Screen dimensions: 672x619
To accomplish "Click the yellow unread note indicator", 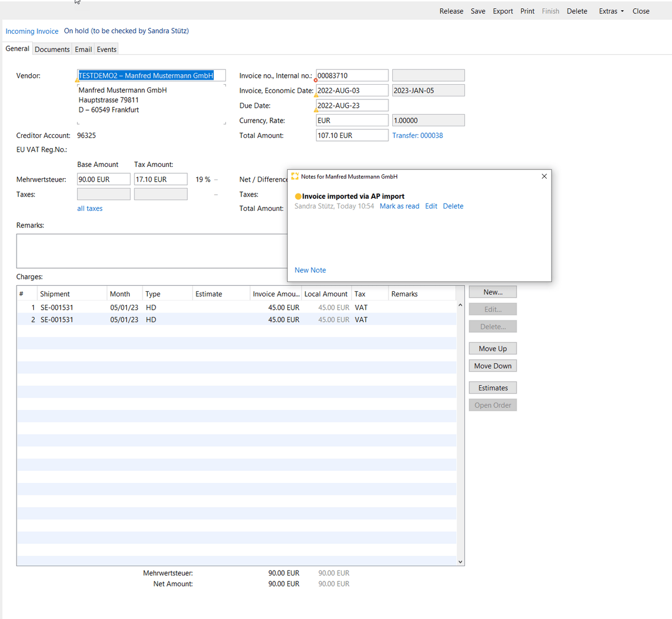I will 298,196.
